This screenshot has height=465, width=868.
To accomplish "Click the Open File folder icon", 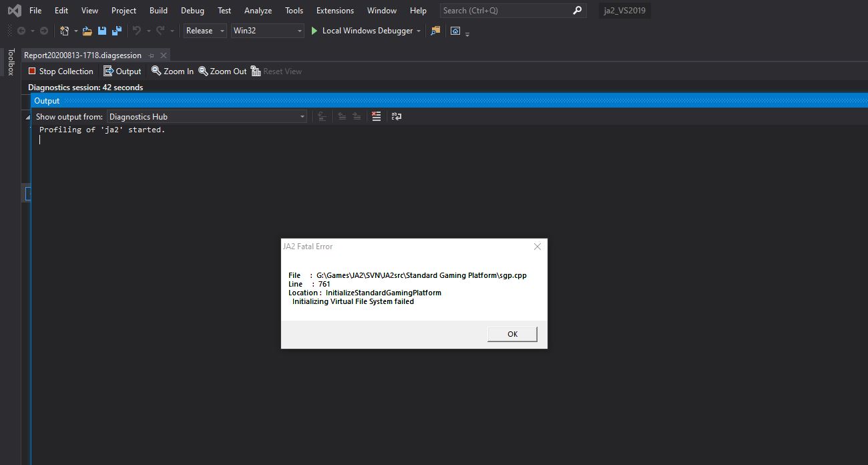I will [87, 31].
